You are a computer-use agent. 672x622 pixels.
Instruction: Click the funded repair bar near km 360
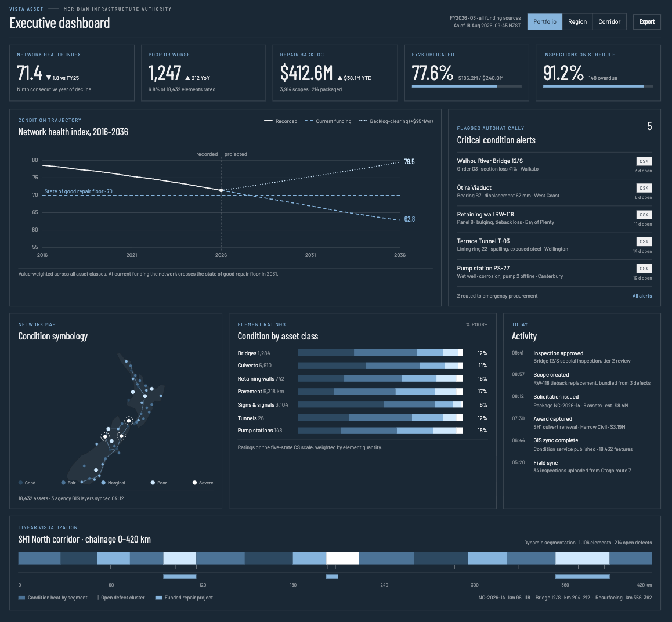click(x=583, y=577)
